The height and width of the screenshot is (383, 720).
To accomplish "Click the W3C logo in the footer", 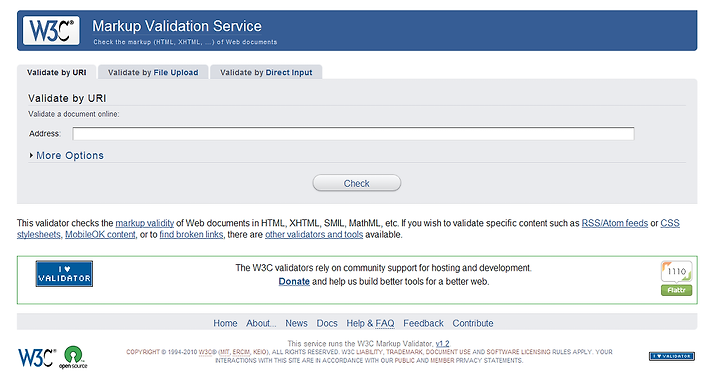I will [x=37, y=357].
